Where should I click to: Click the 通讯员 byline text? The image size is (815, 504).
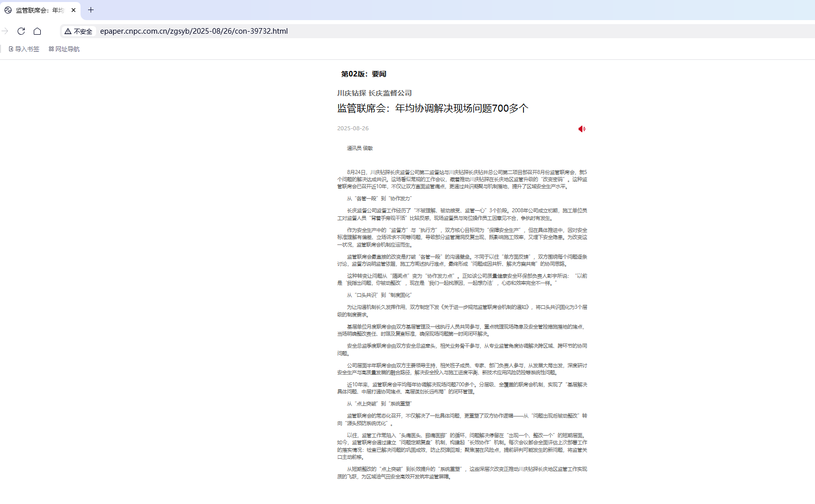point(359,148)
